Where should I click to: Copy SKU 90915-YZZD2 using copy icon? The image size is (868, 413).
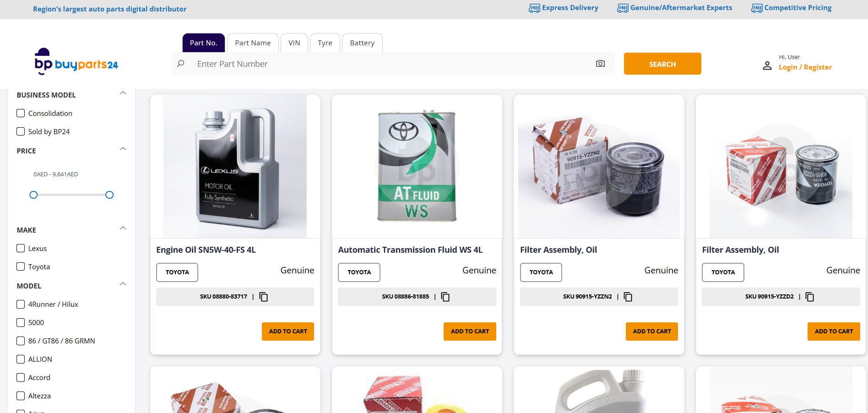click(x=809, y=297)
